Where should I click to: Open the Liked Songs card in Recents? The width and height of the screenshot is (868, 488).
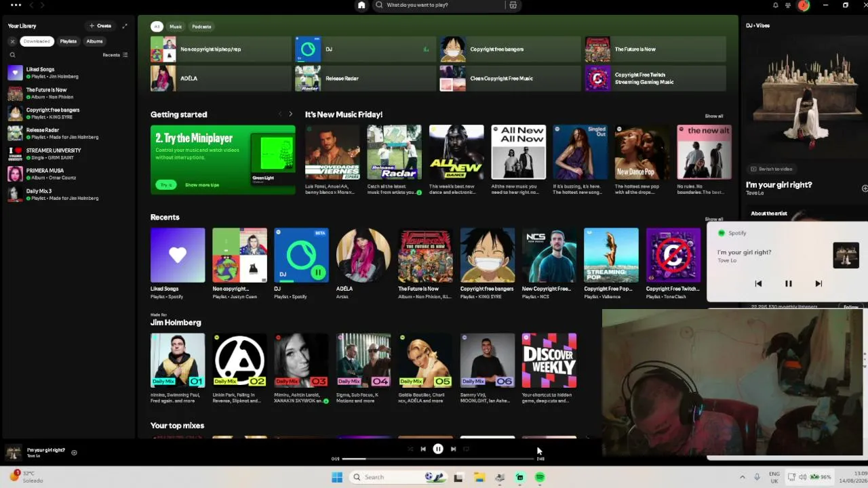178,263
